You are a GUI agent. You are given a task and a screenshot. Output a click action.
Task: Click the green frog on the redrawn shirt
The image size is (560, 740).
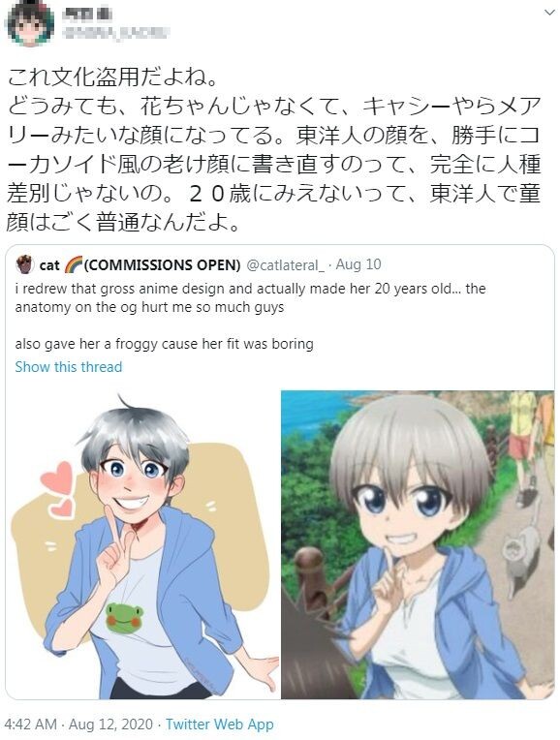click(124, 617)
